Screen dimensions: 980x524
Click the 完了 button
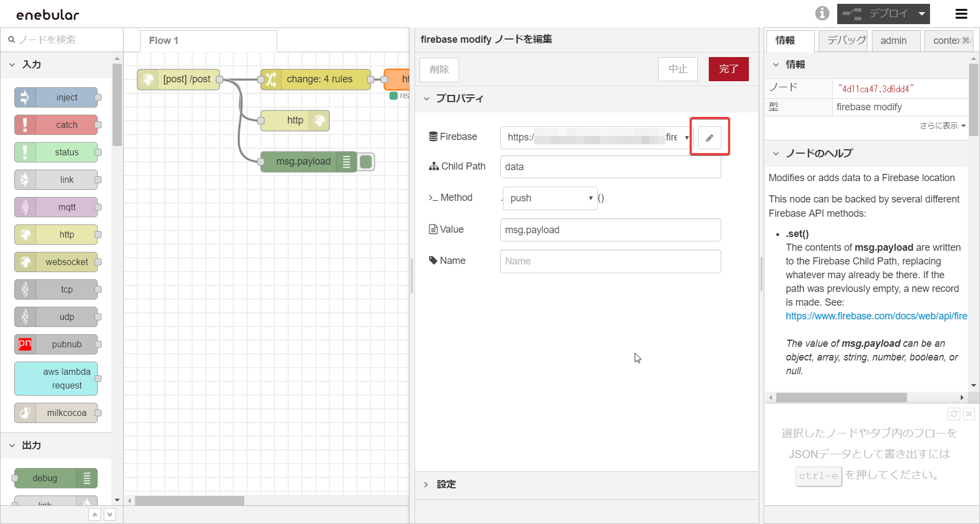click(x=729, y=69)
